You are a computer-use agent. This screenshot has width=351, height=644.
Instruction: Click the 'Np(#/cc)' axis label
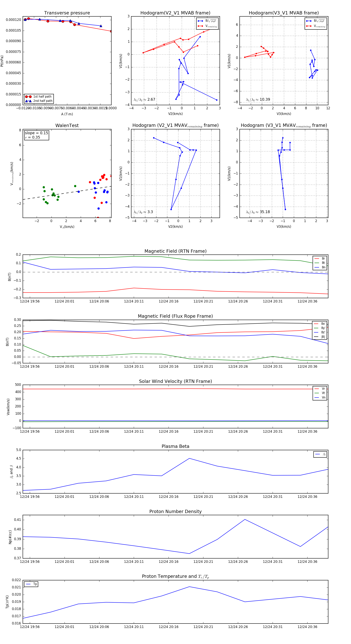[x=10, y=537]
